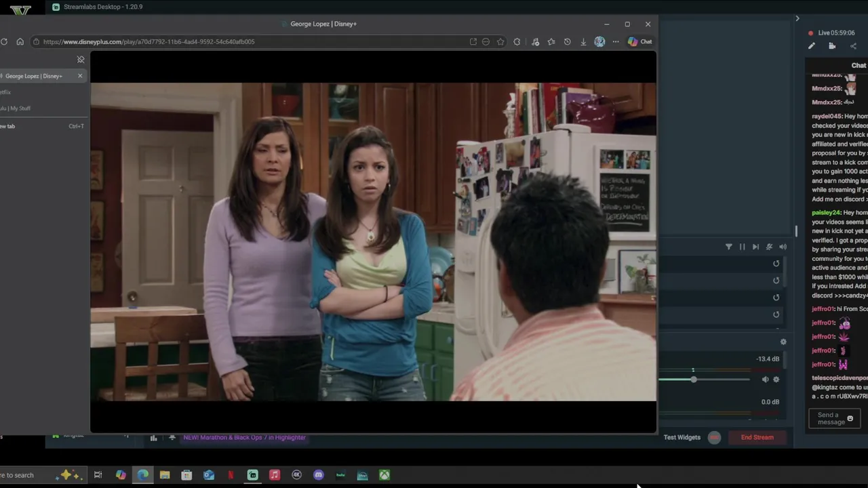Screen dimensions: 868x488
Task: Open Outlook from the taskbar
Action: (x=209, y=475)
